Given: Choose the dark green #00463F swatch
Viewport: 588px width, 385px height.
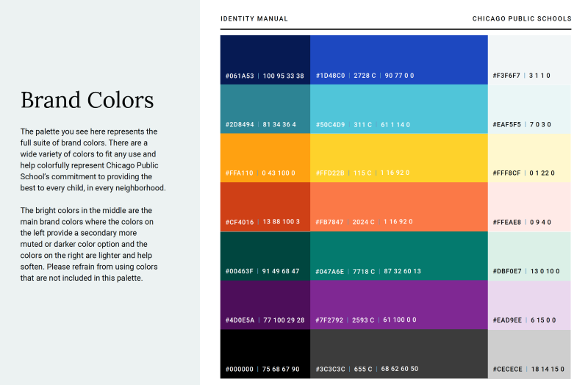Looking at the screenshot, I should [x=265, y=256].
